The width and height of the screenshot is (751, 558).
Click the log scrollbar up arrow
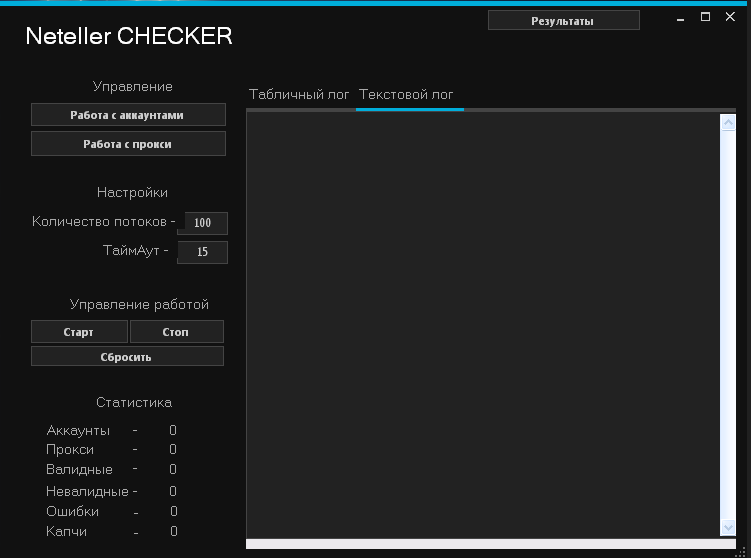[x=728, y=123]
